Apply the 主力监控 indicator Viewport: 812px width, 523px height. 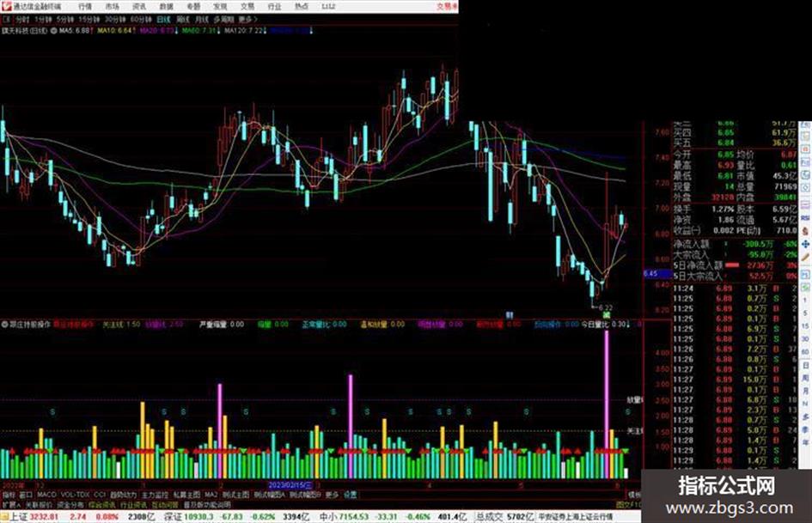point(156,495)
